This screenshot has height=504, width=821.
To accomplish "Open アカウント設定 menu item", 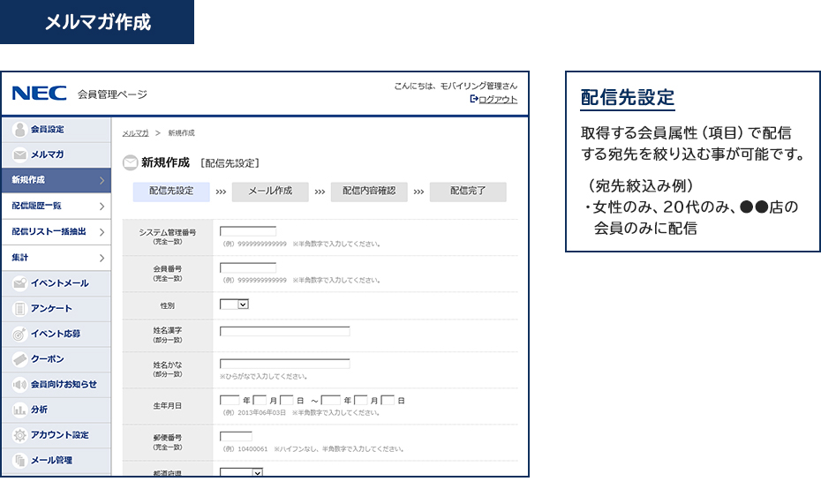I will (56, 435).
